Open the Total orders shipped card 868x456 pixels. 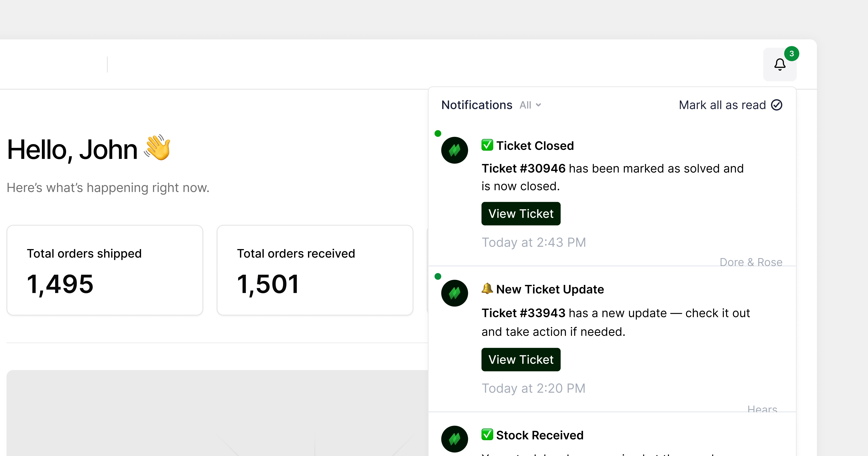pos(105,270)
